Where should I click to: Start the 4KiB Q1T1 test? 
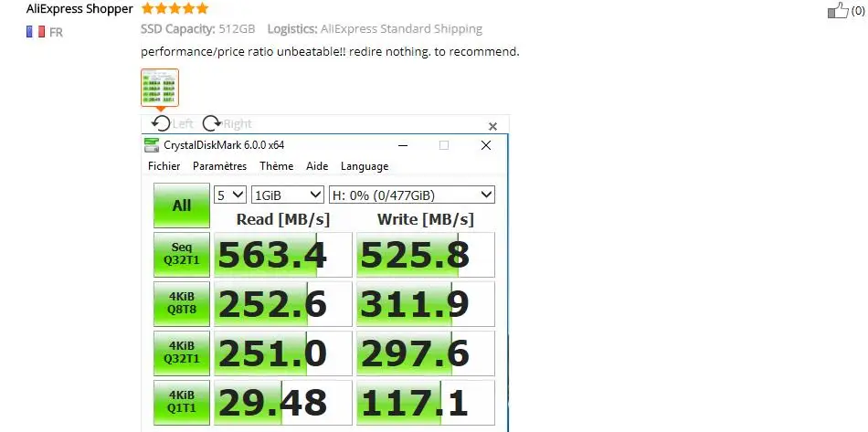(182, 402)
